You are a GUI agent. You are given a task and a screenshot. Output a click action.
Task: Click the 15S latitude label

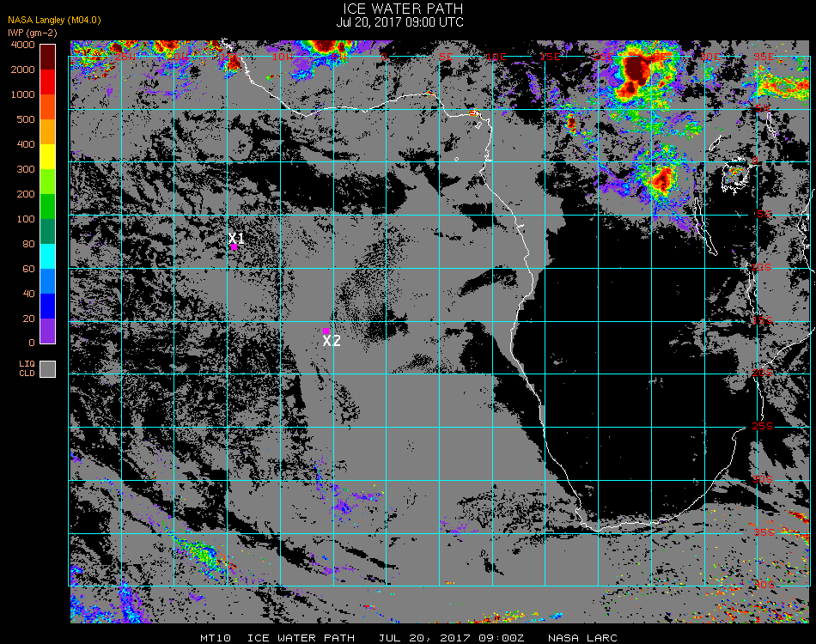(763, 320)
